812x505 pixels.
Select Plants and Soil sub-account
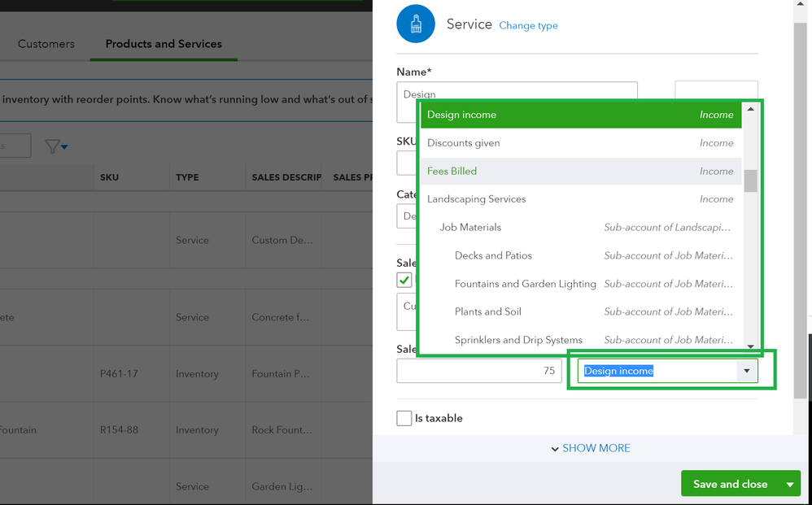(488, 311)
